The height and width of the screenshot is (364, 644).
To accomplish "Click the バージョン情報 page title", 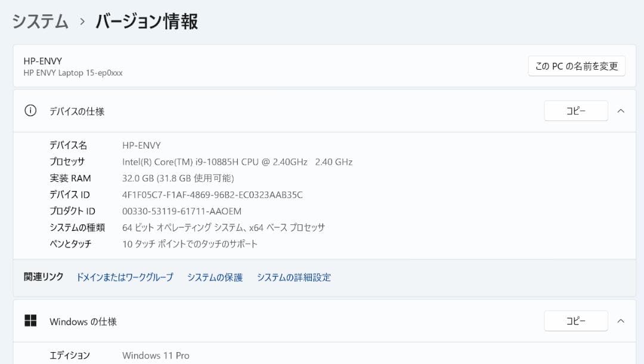I will coord(145,21).
